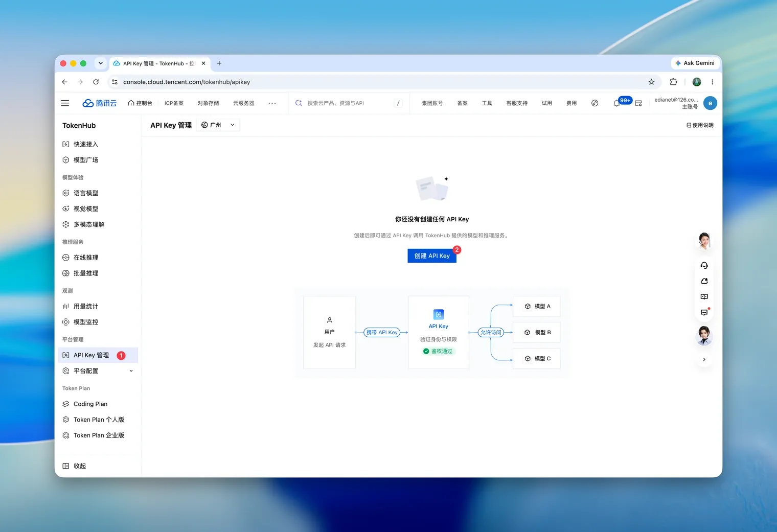Click the 创建 API Key button
The width and height of the screenshot is (777, 532).
[432, 256]
